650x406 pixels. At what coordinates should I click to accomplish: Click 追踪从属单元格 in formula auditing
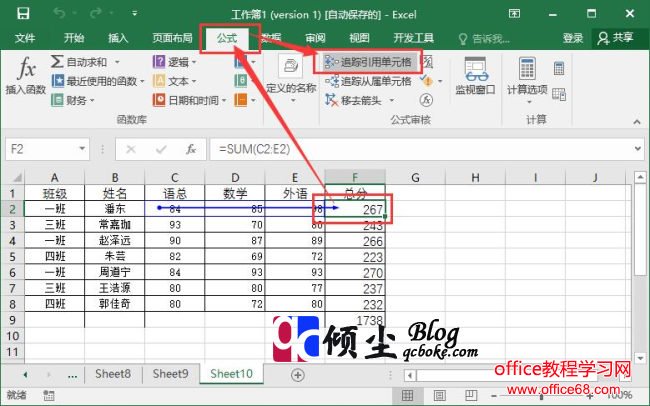coord(368,81)
